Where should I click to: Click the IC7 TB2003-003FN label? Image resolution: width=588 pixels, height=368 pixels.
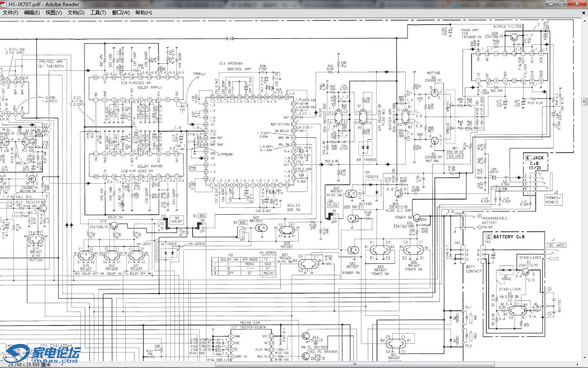point(248,327)
